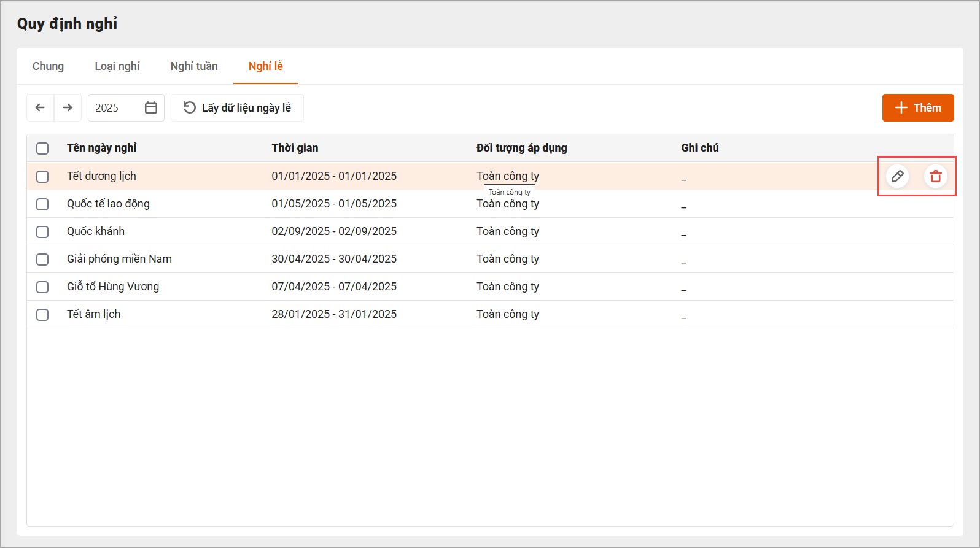This screenshot has width=980, height=548.
Task: Switch to the Nghỉ tuần tab
Action: coord(194,66)
